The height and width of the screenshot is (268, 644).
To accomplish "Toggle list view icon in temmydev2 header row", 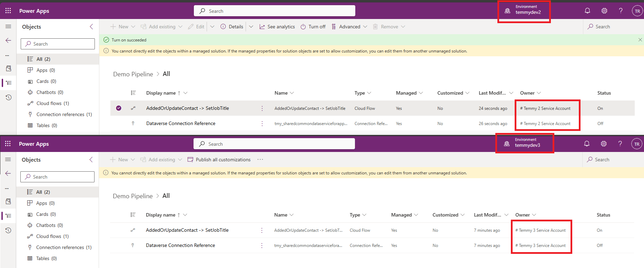I will pos(133,93).
